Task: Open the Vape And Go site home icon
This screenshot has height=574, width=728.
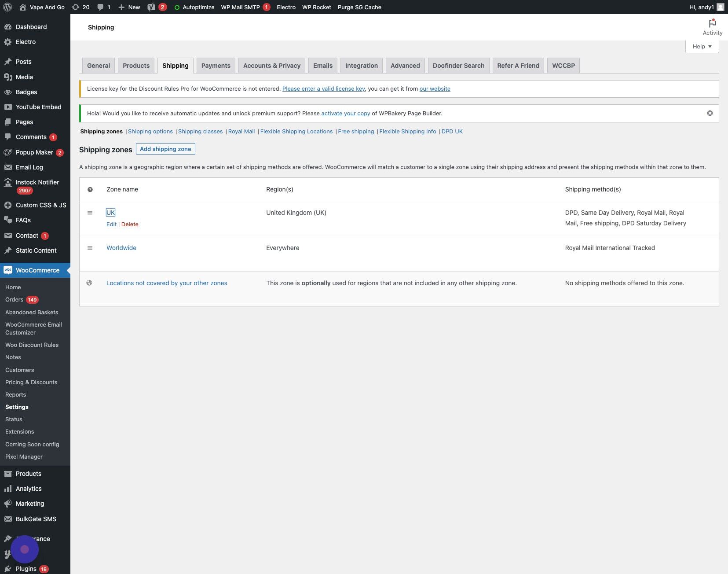Action: [x=23, y=7]
